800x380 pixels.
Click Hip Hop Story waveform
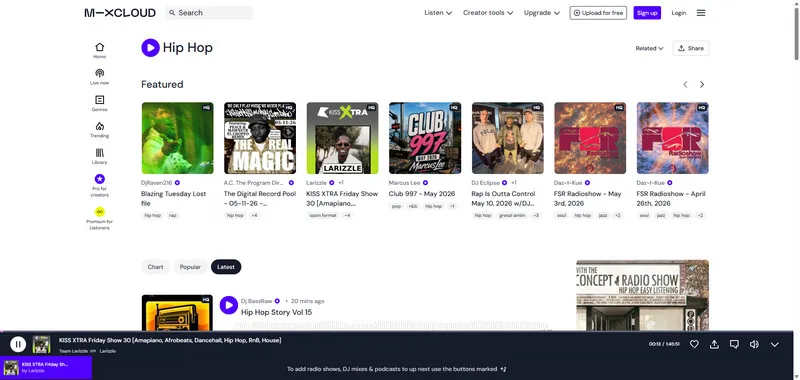point(392,325)
